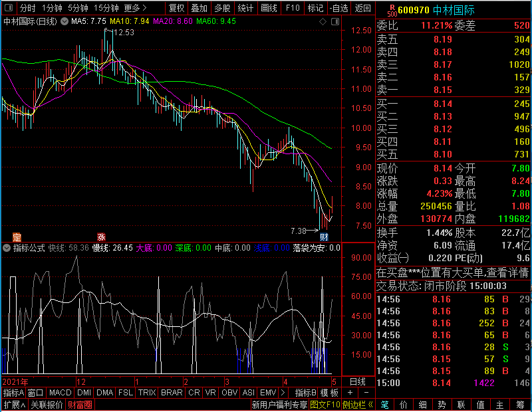
Task: Select the 窗口 option
Action: [36, 393]
